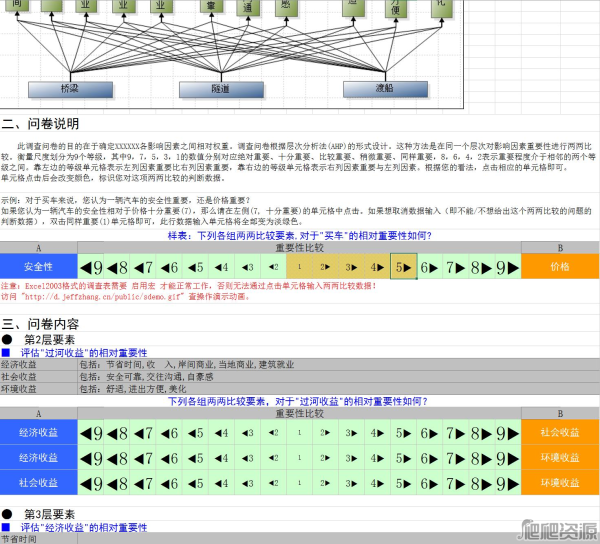The image size is (600, 544).
Task: Click the blue 安全性 cell
Action: tap(38, 267)
